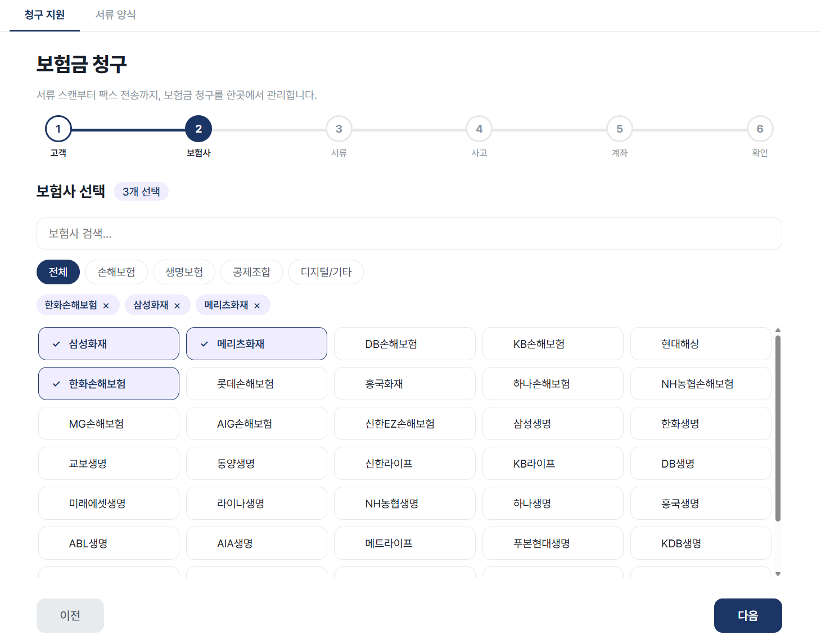
Task: Filter insurers by 공제조합
Action: pyautogui.click(x=251, y=272)
